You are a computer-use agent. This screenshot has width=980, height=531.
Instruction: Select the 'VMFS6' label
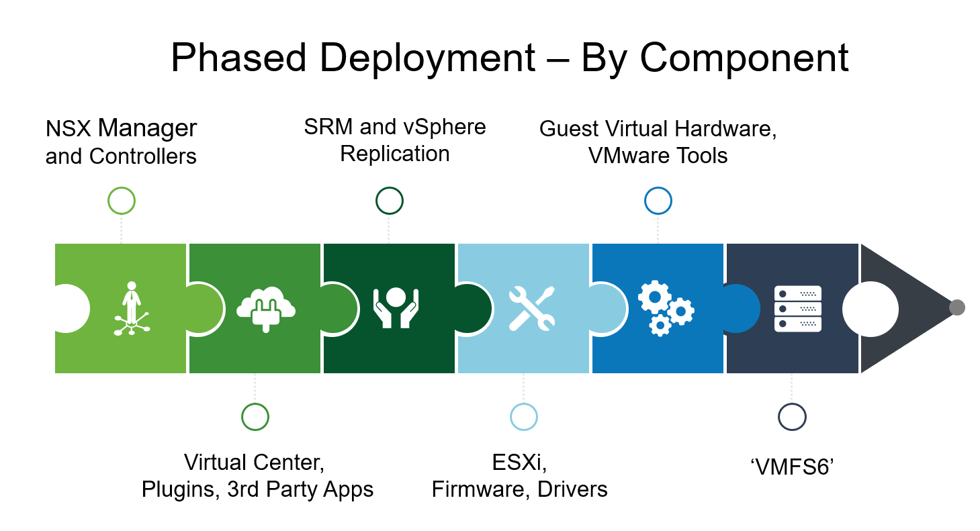pos(792,467)
